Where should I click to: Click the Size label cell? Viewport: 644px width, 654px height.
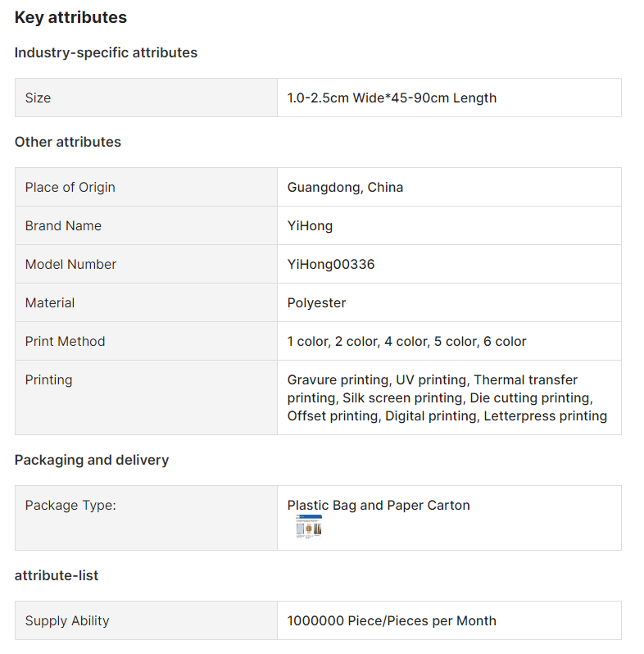pos(146,98)
